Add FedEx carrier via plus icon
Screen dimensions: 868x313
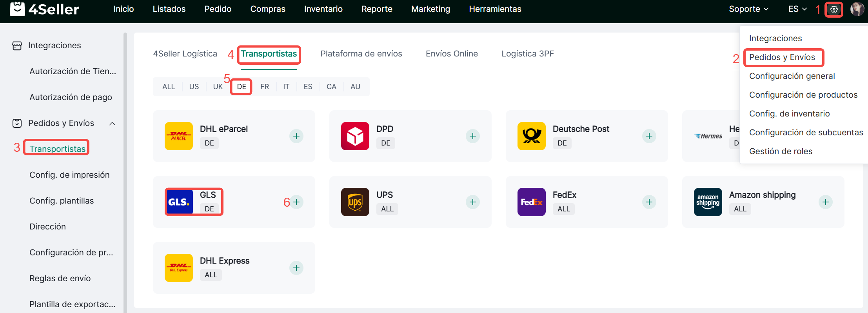[x=649, y=202]
